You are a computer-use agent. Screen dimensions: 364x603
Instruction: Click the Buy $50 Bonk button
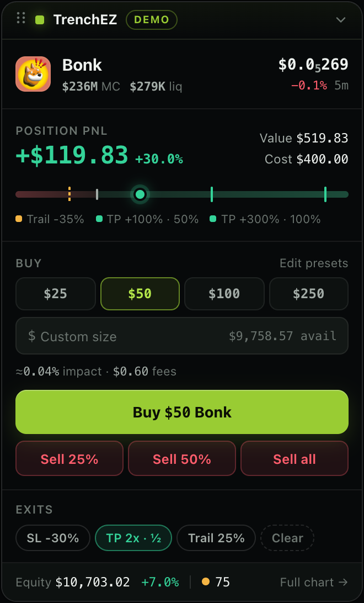pyautogui.click(x=182, y=412)
